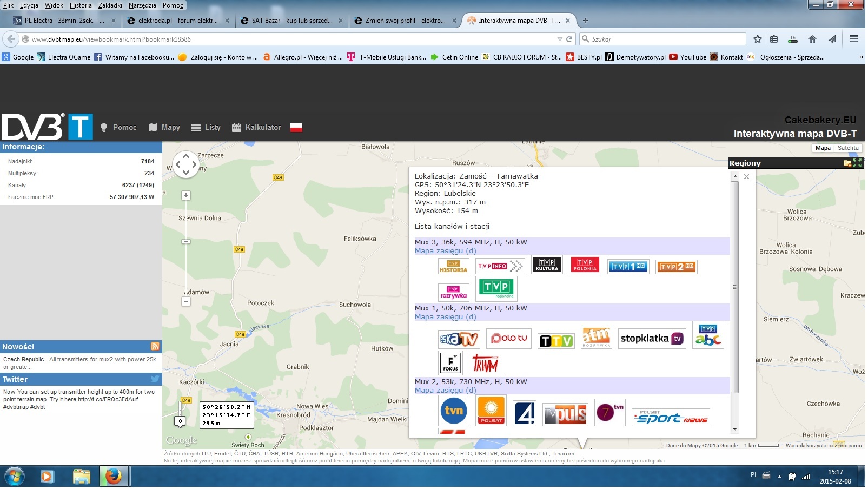Click the map zoom slider handle
868x489 pixels.
coord(186,242)
